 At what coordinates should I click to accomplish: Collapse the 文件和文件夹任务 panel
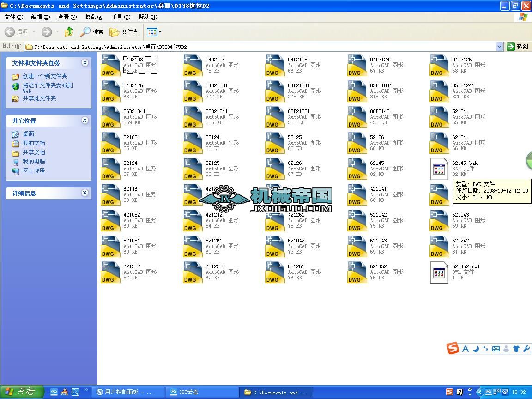(85, 63)
